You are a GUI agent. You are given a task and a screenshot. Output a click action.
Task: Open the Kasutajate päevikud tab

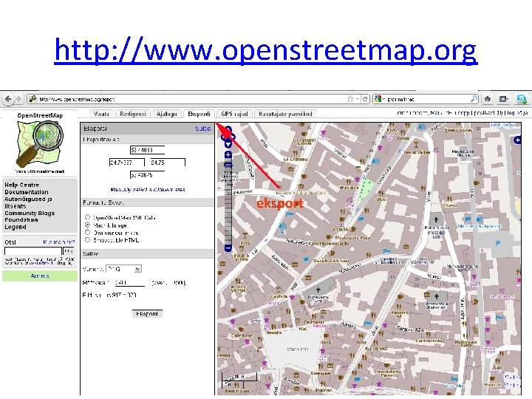click(285, 114)
